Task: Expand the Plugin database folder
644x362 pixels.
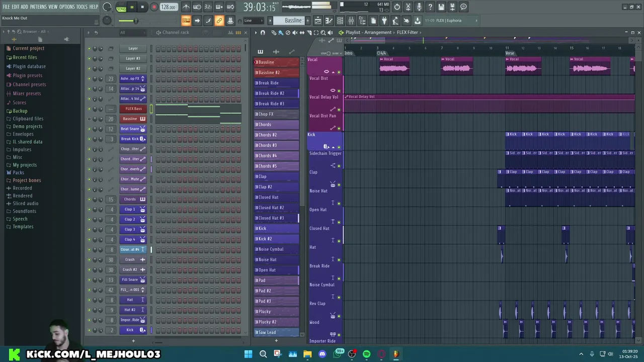Action: coord(29,66)
